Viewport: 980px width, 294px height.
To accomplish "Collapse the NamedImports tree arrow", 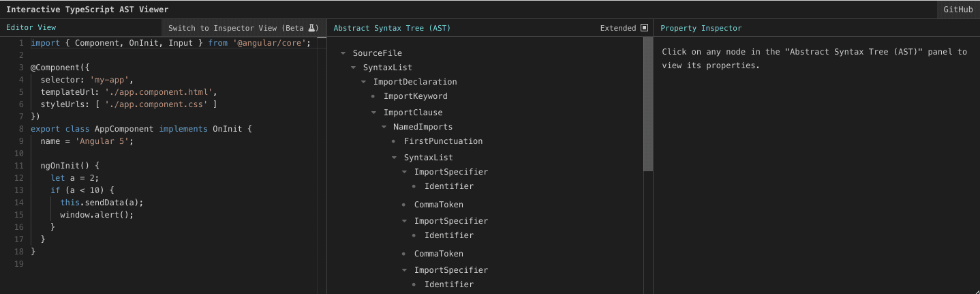I will [384, 127].
